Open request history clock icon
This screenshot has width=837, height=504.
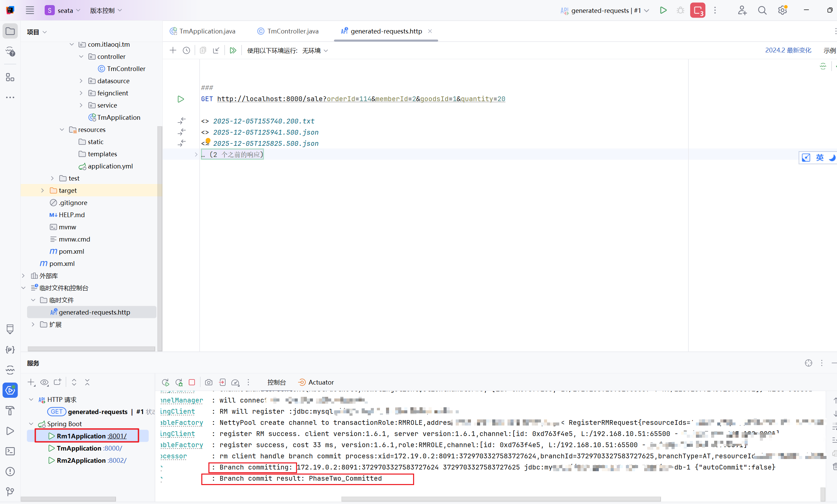(x=186, y=51)
